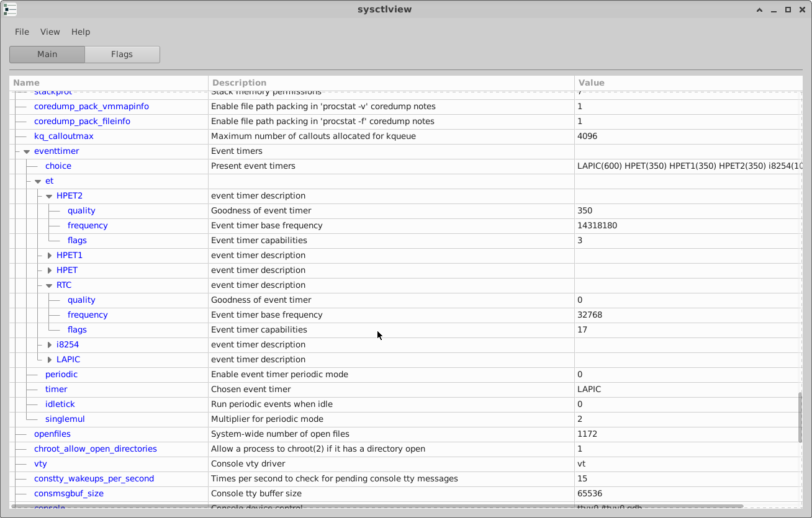Screen dimensions: 812x518
Task: Collapse the HPET2 node
Action: [x=49, y=196]
